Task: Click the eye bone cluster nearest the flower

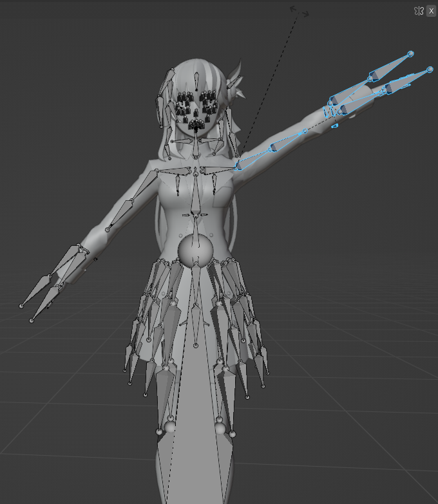Action: 207,101
